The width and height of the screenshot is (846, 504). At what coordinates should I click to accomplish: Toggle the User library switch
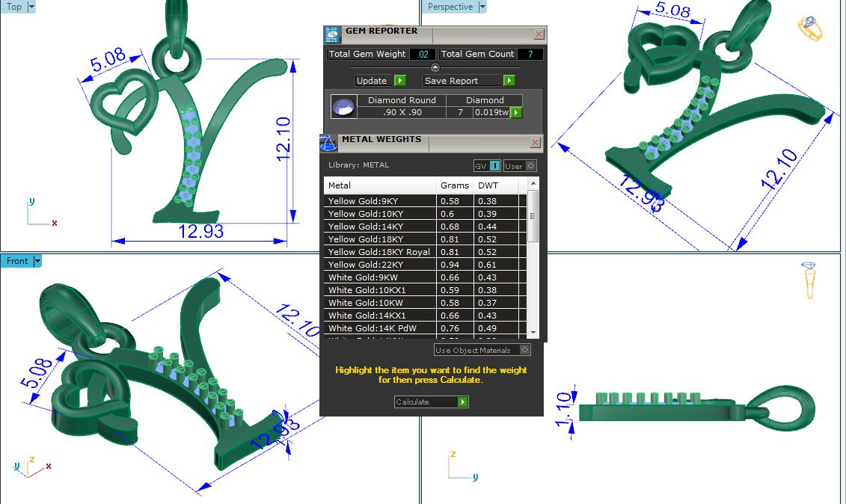point(530,166)
